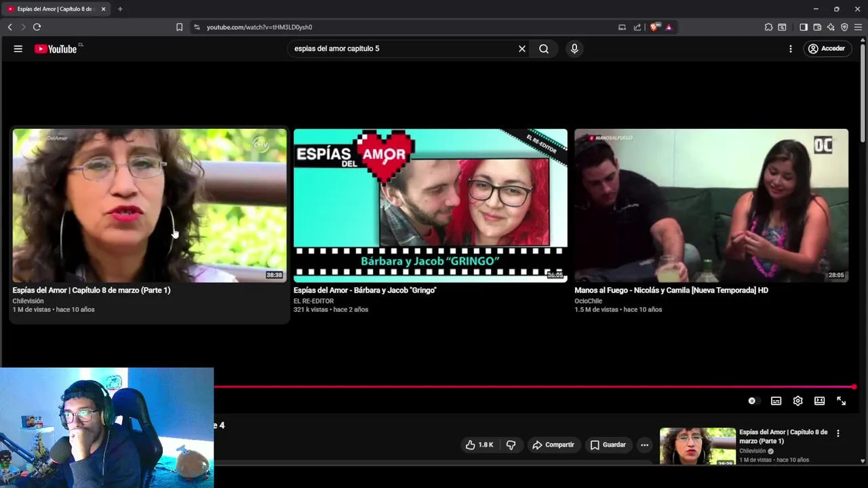Go to the YouTube home logo
The image size is (868, 488).
(56, 49)
